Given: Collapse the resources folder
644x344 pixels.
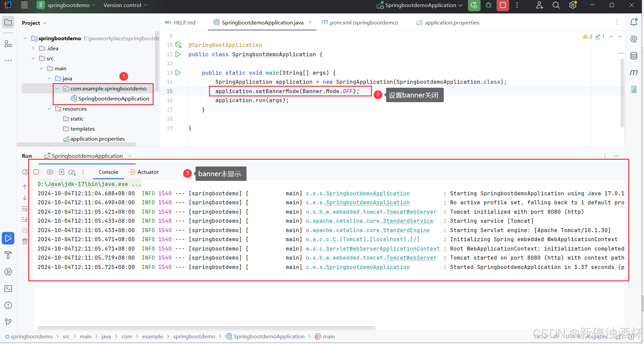Looking at the screenshot, I should click(x=49, y=109).
